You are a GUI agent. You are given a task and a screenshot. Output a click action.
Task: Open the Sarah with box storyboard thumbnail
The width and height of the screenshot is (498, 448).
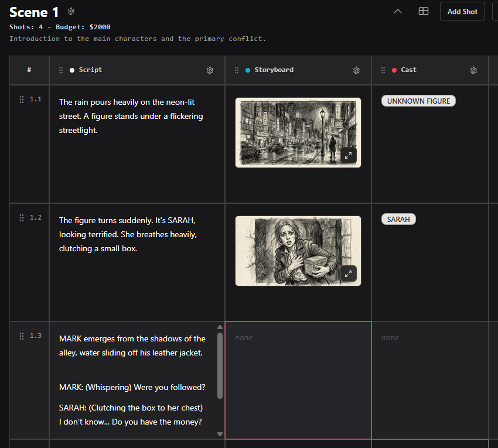(298, 251)
